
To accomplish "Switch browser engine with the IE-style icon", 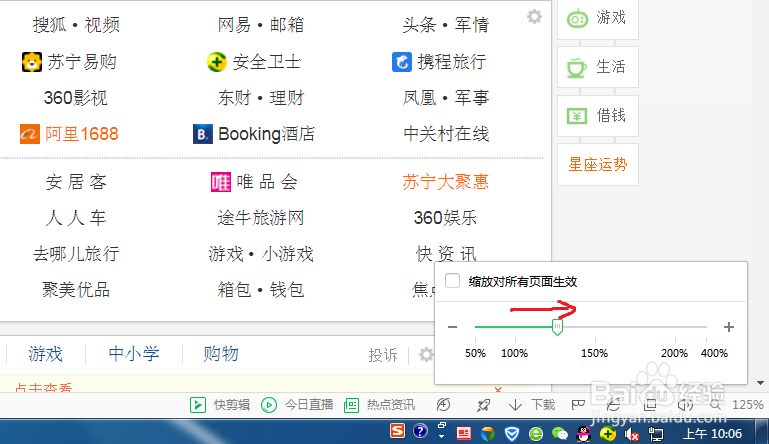I will [x=614, y=405].
